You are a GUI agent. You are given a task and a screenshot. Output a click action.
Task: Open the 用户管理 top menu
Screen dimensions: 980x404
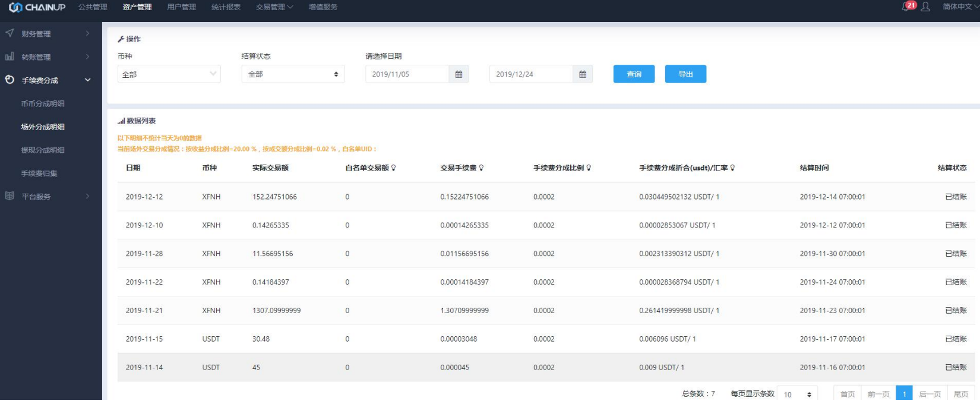(182, 7)
